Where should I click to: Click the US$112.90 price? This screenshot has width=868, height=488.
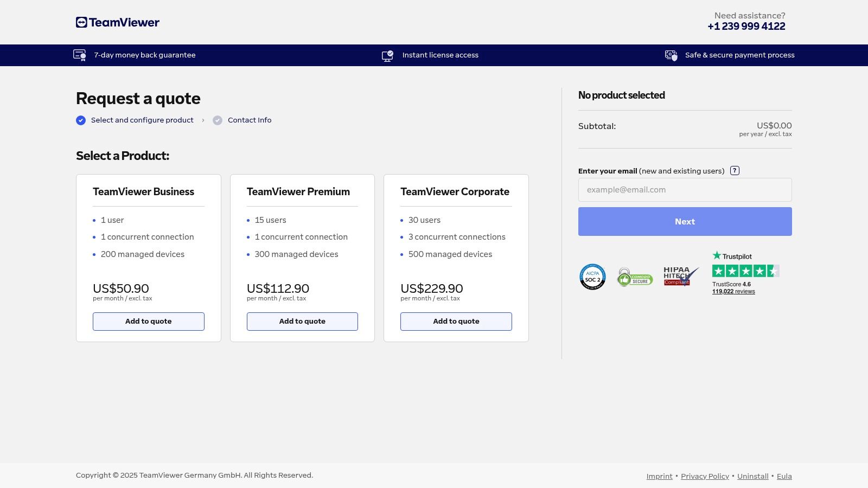point(278,288)
